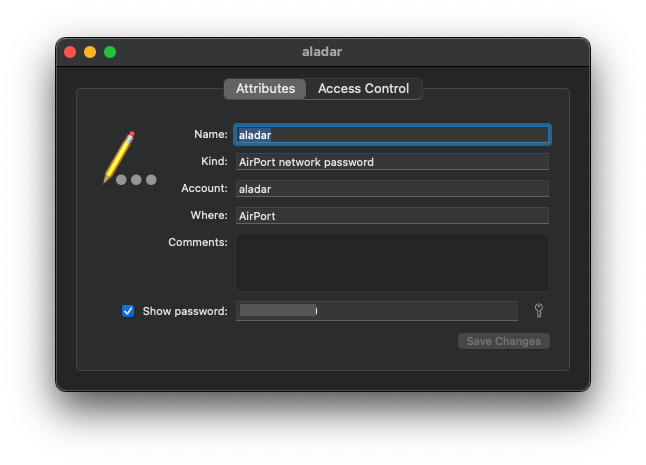Click the Where field showing AirPort

[x=391, y=216]
